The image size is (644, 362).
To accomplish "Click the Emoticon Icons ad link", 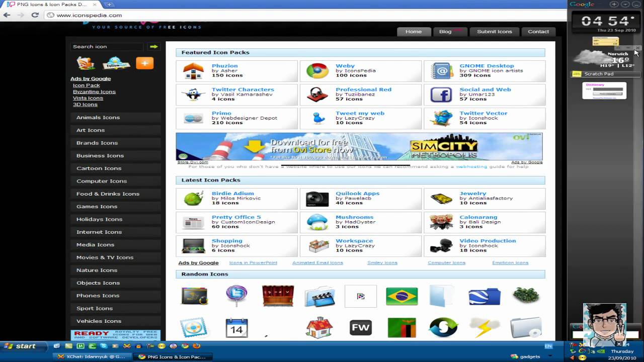I will (510, 262).
